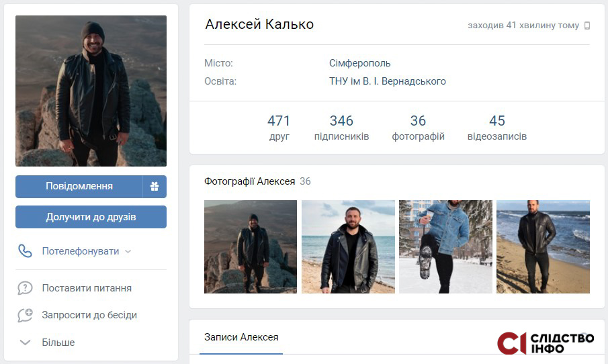This screenshot has height=364, width=608.
Task: Click the заходив 41 хвилину тому status
Action: 523,26
